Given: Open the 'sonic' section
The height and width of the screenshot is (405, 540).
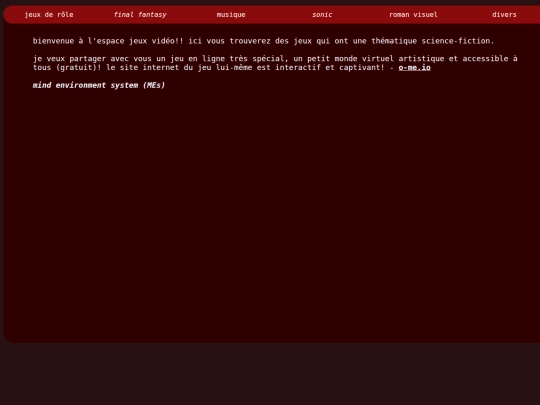Looking at the screenshot, I should 322,15.
